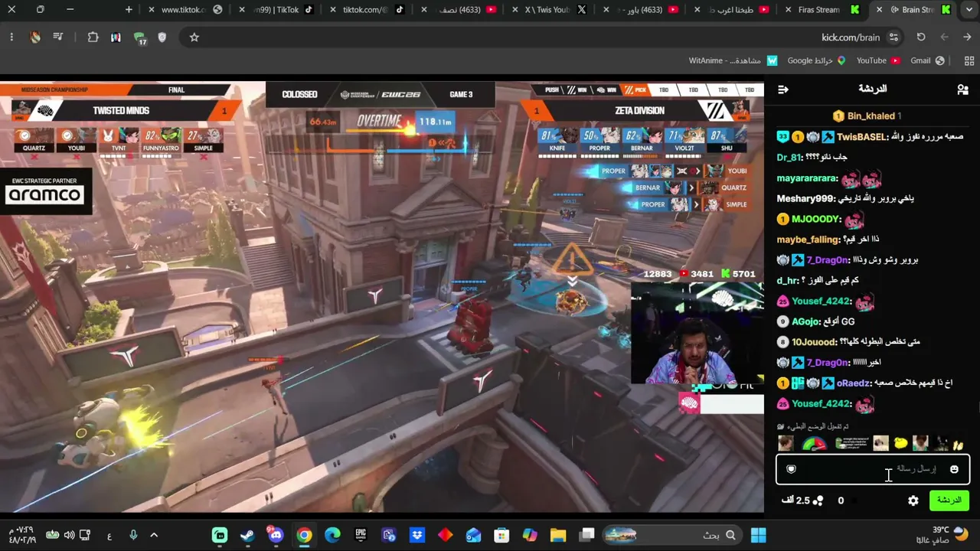980x551 pixels.
Task: Open a new browser tab with plus
Action: tap(129, 10)
